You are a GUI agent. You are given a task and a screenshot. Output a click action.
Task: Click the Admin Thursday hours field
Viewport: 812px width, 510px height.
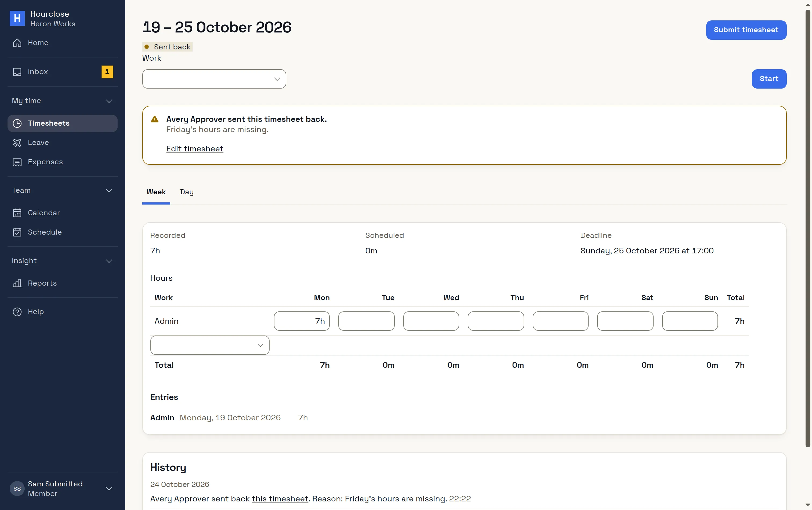click(496, 321)
